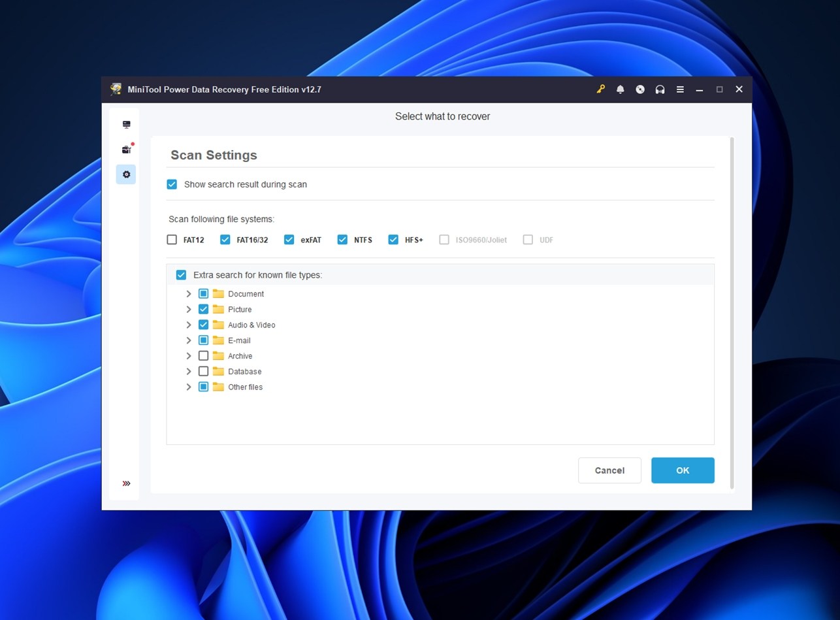Expand the Other files category
Image resolution: width=840 pixels, height=620 pixels.
pyautogui.click(x=189, y=387)
